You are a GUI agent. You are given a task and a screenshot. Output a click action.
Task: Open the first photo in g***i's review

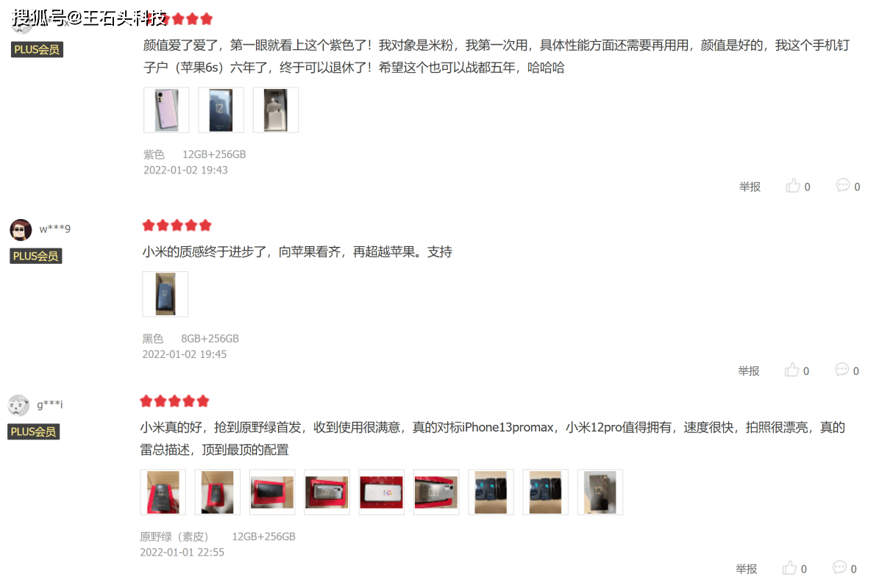point(163,492)
